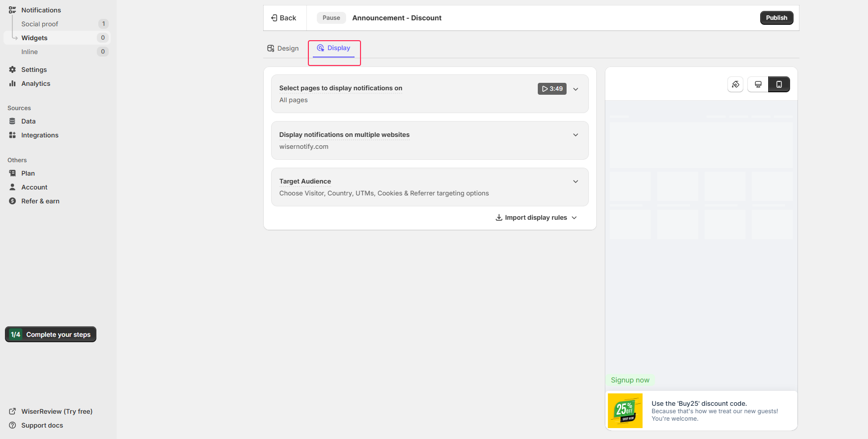Open Data sources via the database icon
868x439 pixels.
click(12, 121)
